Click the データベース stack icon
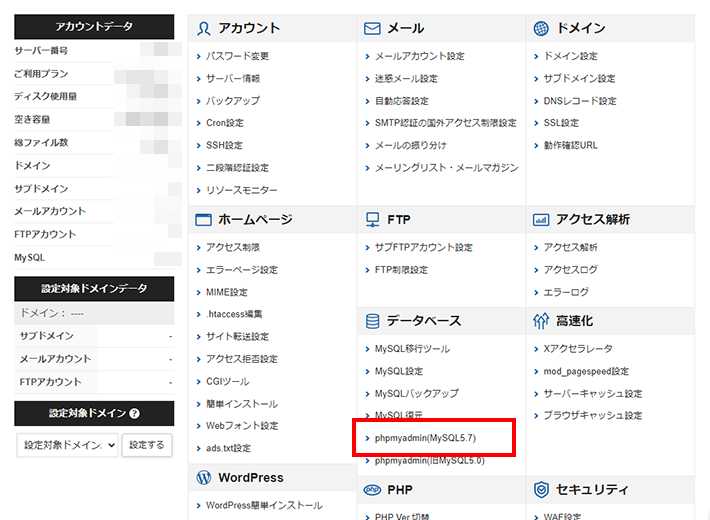 [x=372, y=321]
